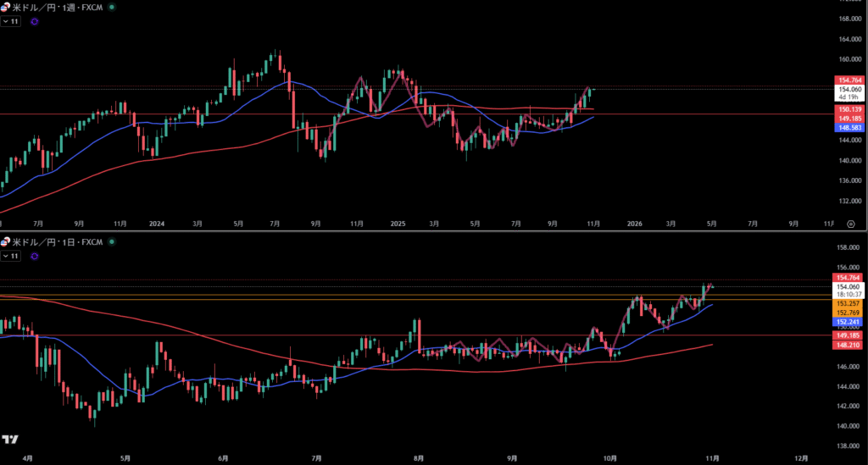This screenshot has width=868, height=465.
Task: Click purple loading indicator icon on weekly chart
Action: (x=34, y=21)
